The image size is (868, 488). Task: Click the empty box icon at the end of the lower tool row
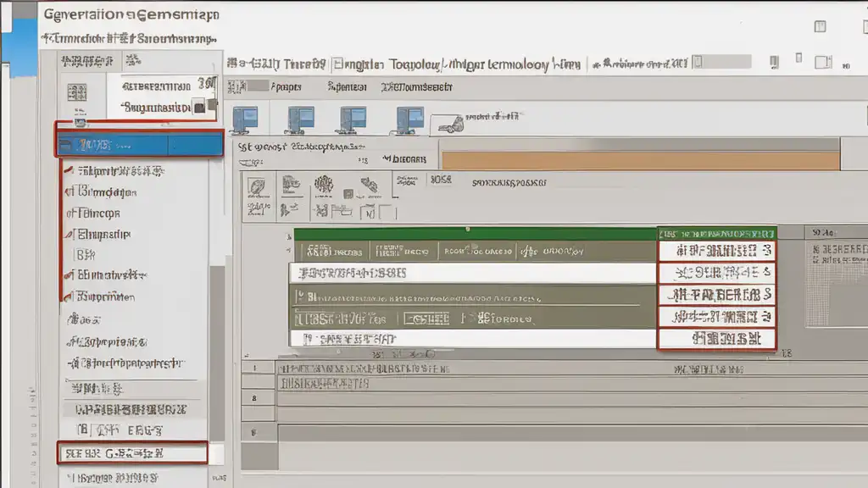(x=387, y=212)
